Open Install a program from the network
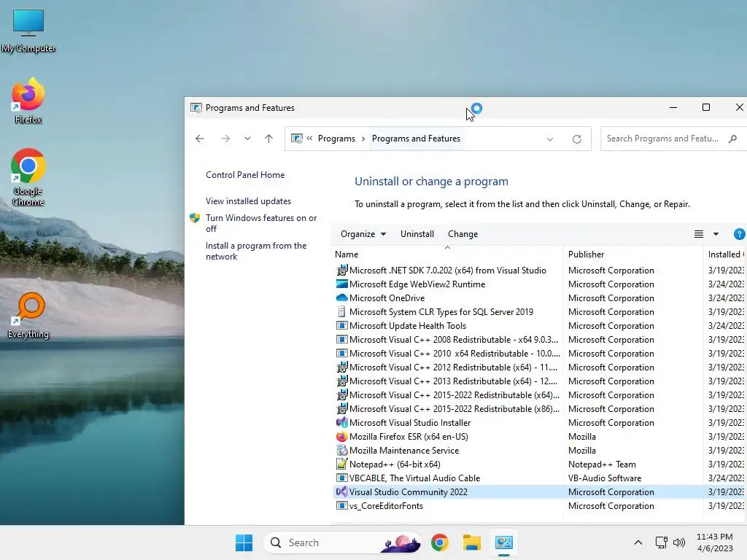The image size is (747, 560). (256, 251)
